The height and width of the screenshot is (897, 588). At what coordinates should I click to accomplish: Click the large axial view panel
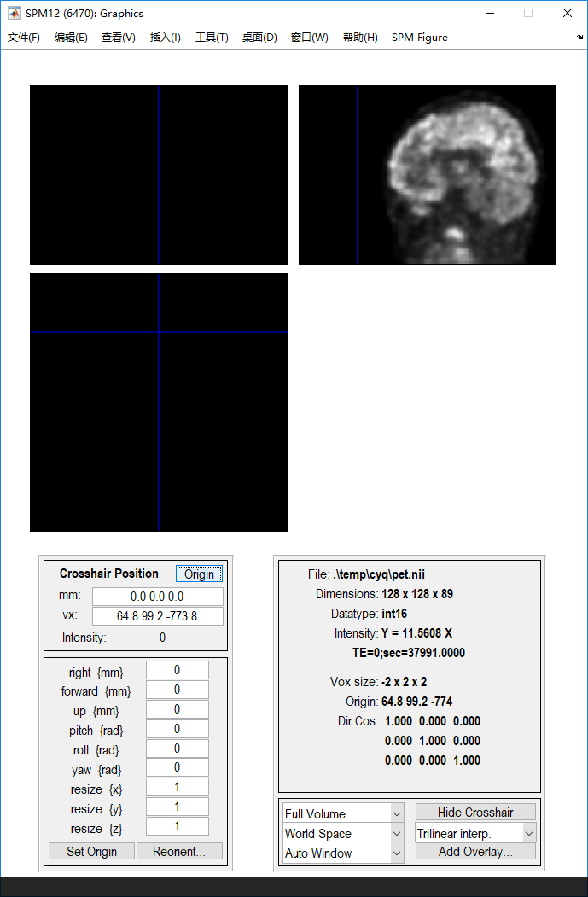click(x=159, y=402)
